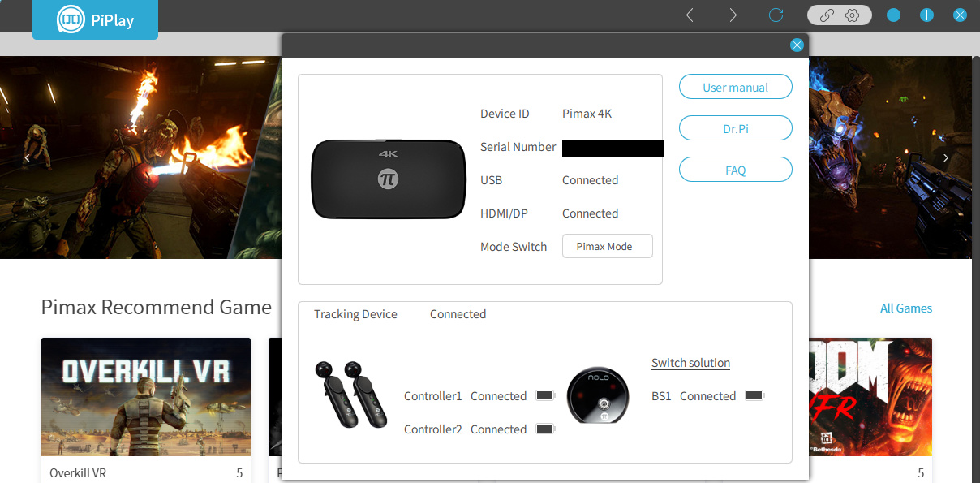Open the Overkill VR game thumbnail
The width and height of the screenshot is (980, 483).
coord(146,397)
